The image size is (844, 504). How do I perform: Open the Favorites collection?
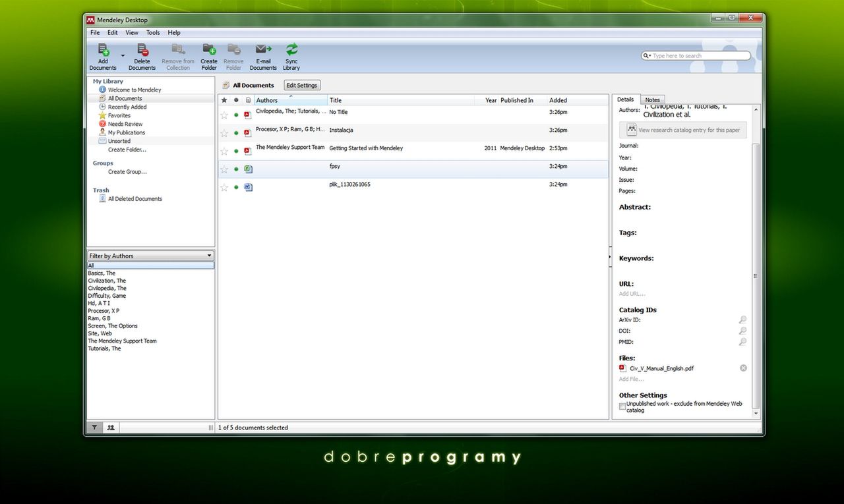pos(119,115)
